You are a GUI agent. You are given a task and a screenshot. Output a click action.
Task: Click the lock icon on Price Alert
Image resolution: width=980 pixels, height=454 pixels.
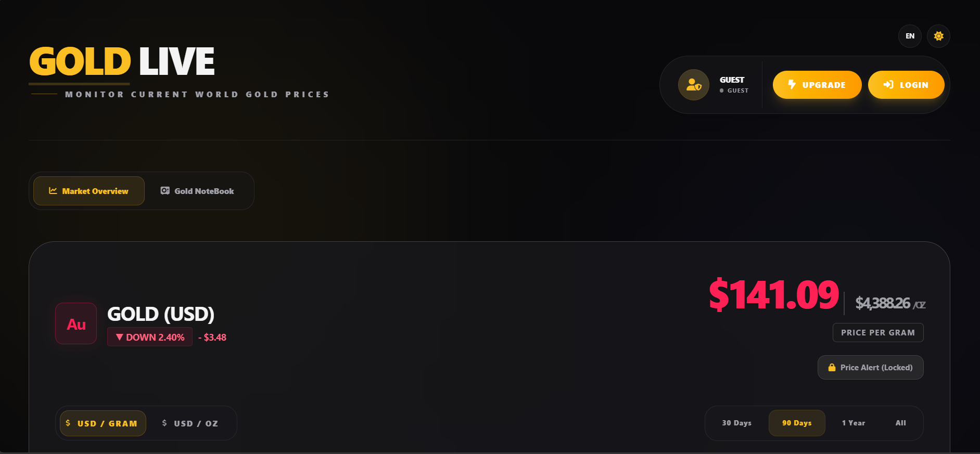[x=832, y=368]
